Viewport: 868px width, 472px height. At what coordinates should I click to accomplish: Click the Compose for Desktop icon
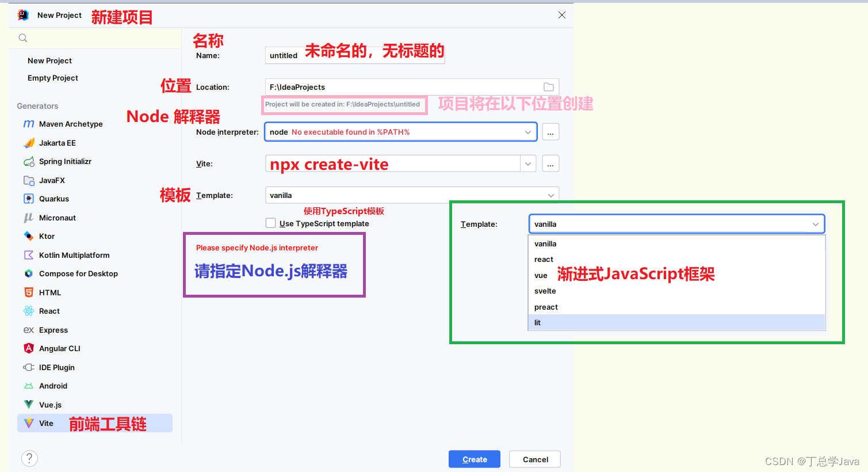click(29, 273)
